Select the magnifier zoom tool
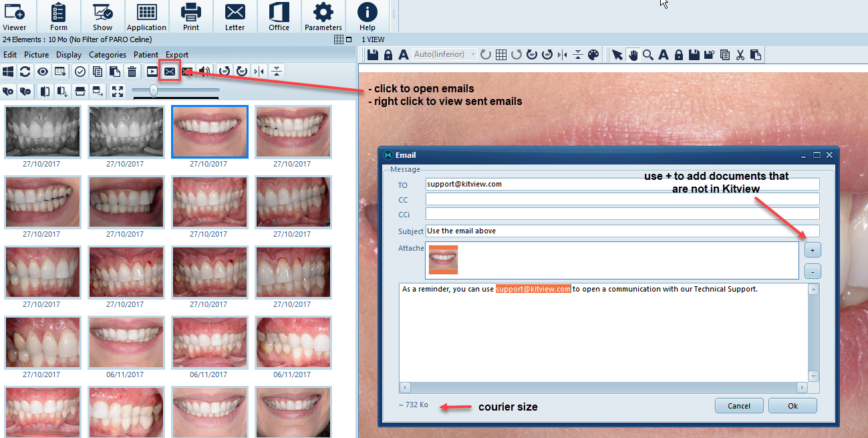 [x=647, y=55]
